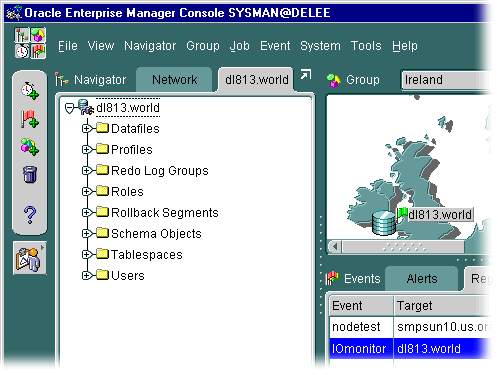Click dl813.world target in IOmonitor row

(x=443, y=349)
